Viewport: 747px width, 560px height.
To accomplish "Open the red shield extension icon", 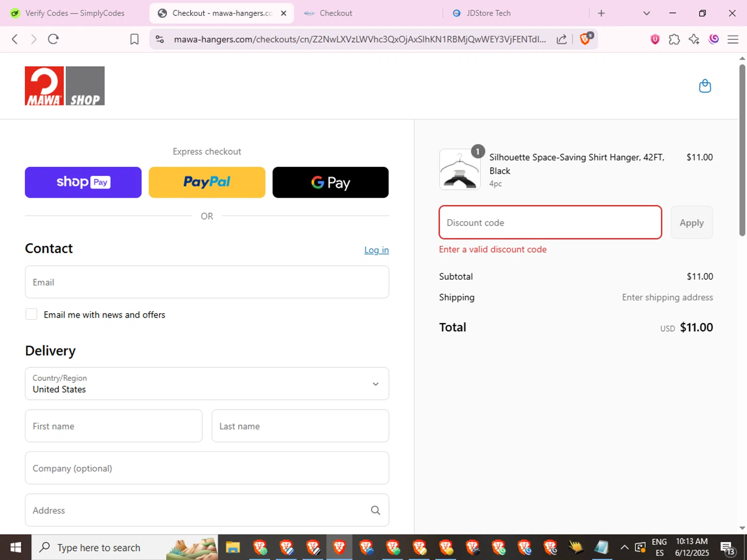I will tap(655, 39).
